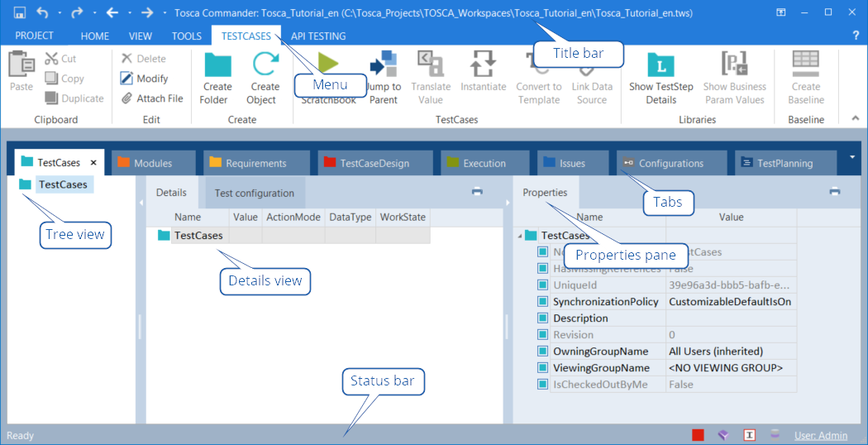
Task: Click the purple cube status bar icon
Action: (723, 435)
